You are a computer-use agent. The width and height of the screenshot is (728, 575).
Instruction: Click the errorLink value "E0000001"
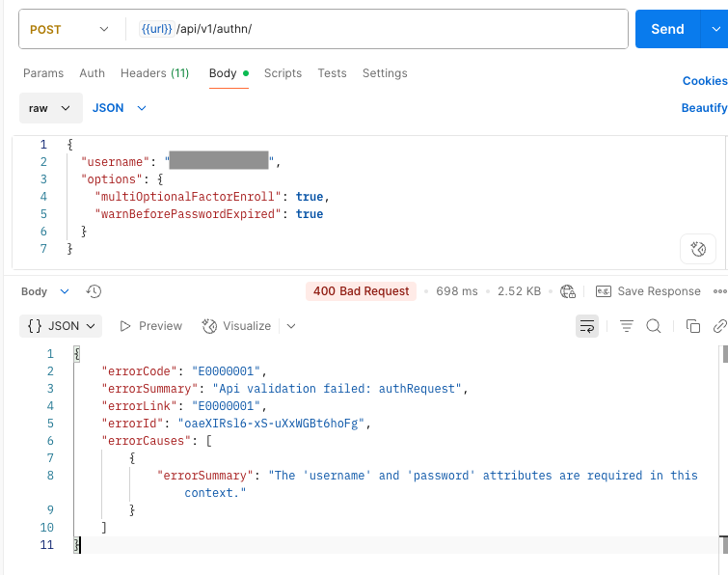point(226,406)
